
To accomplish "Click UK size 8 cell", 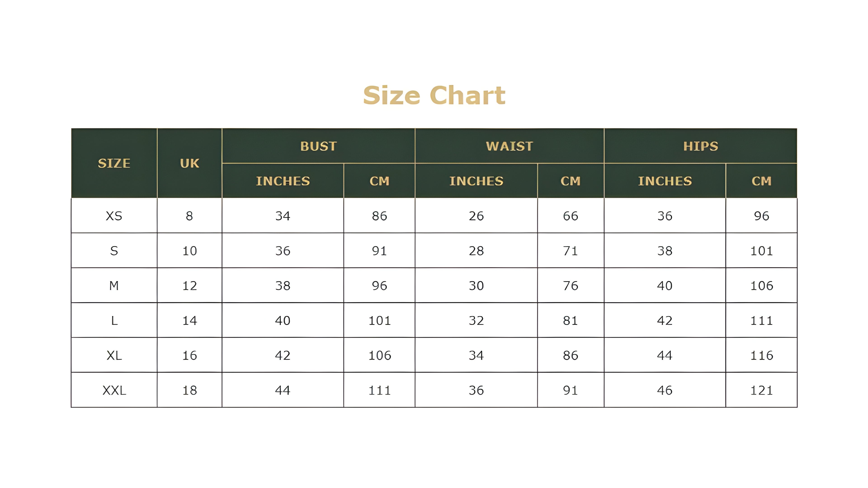I will [x=189, y=216].
